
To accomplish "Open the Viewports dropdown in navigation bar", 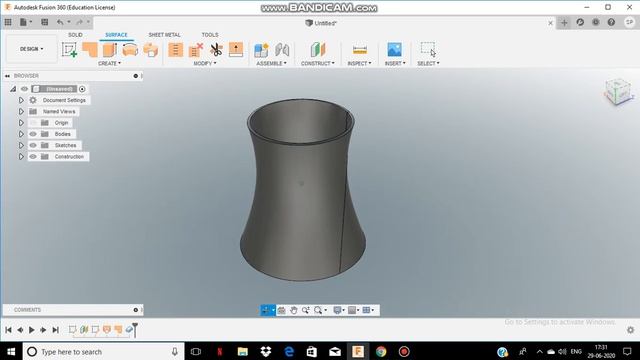I will (x=368, y=310).
